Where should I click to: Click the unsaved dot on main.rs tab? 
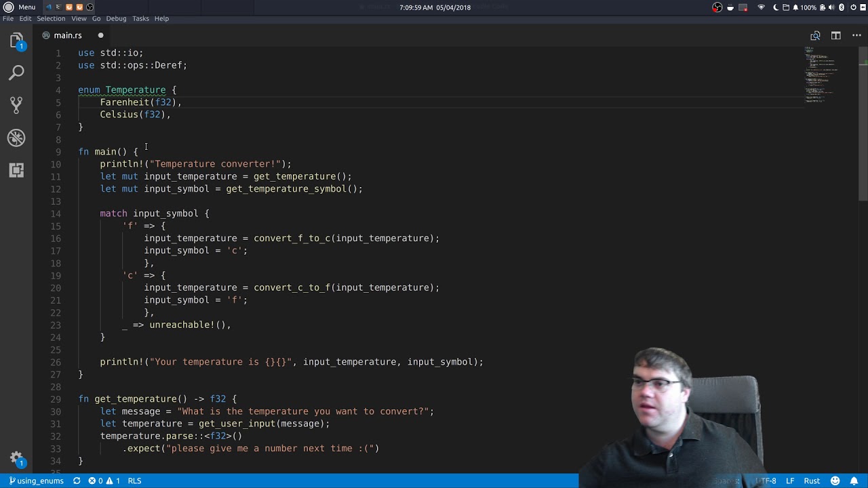[x=100, y=35]
